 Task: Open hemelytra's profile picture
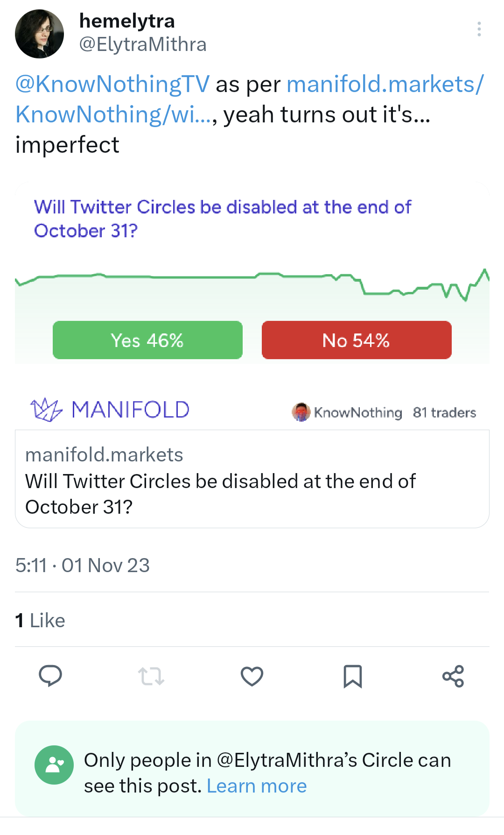point(39,34)
